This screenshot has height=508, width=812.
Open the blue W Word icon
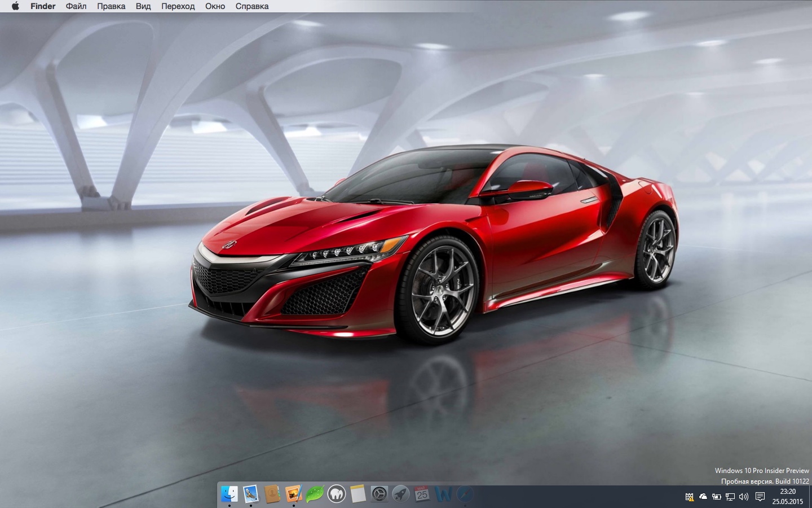tap(444, 494)
